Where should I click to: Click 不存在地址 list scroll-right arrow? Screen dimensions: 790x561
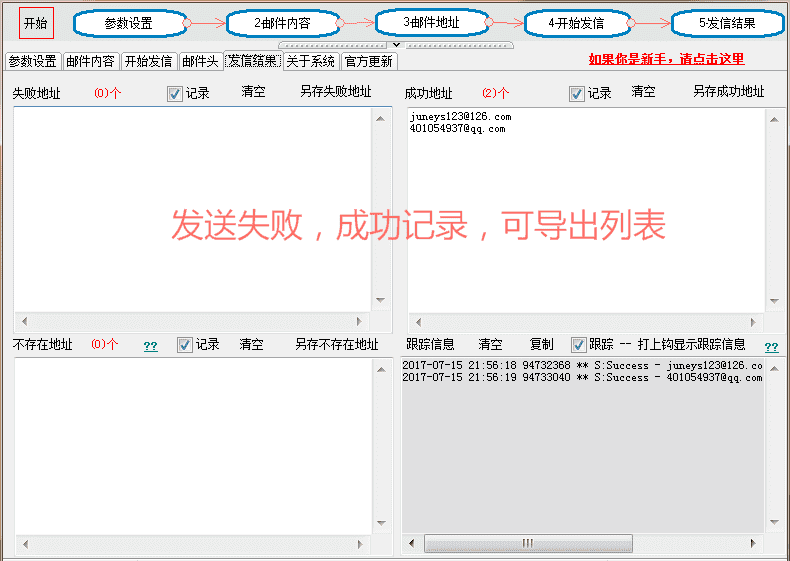360,544
